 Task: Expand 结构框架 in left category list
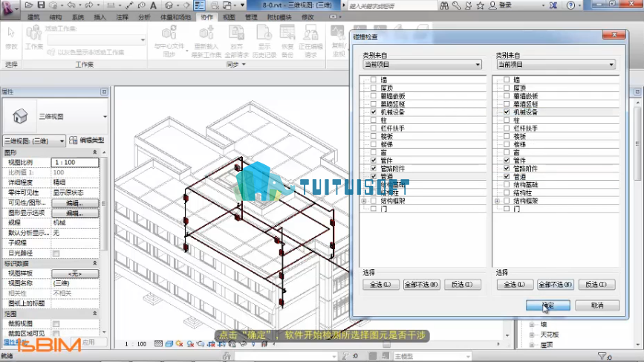coord(364,201)
